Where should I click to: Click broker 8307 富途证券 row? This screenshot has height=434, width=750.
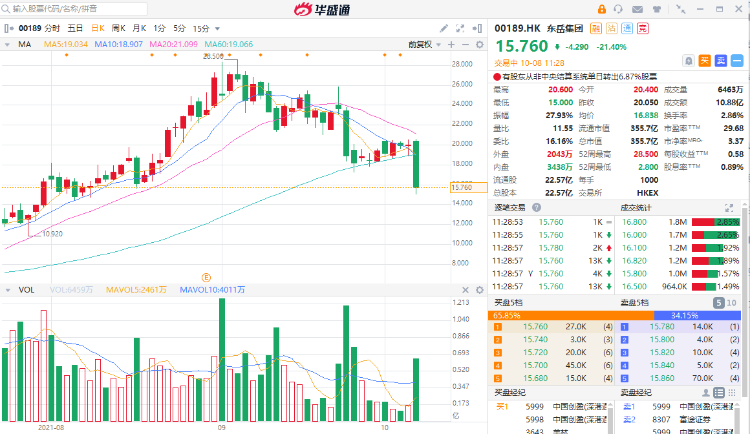click(680, 419)
